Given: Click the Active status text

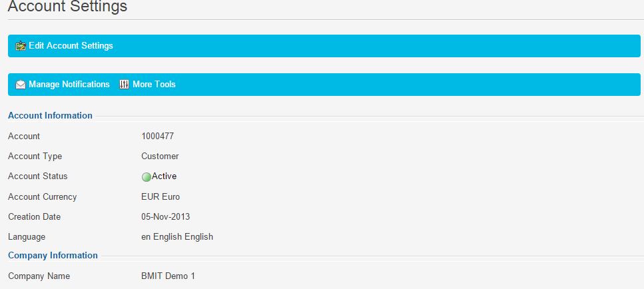Looking at the screenshot, I should [x=164, y=176].
